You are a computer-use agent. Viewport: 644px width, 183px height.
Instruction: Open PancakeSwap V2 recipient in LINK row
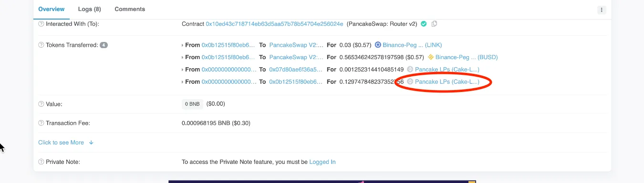coord(296,45)
